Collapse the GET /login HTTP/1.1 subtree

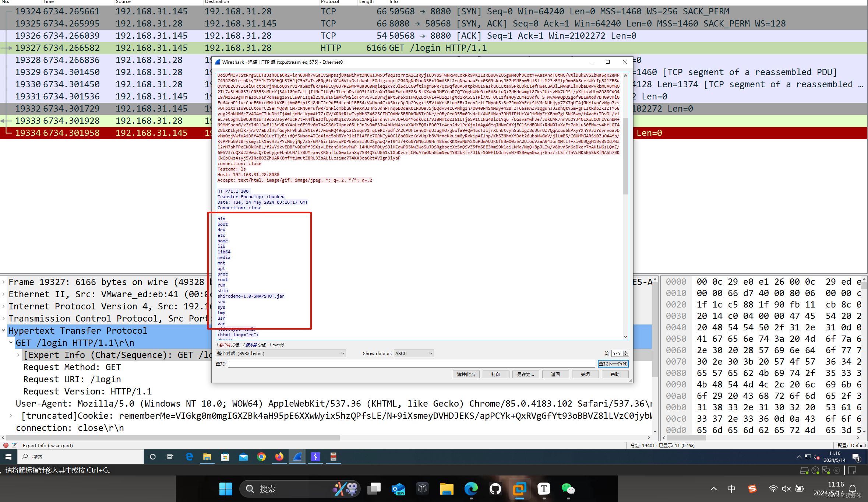11,343
